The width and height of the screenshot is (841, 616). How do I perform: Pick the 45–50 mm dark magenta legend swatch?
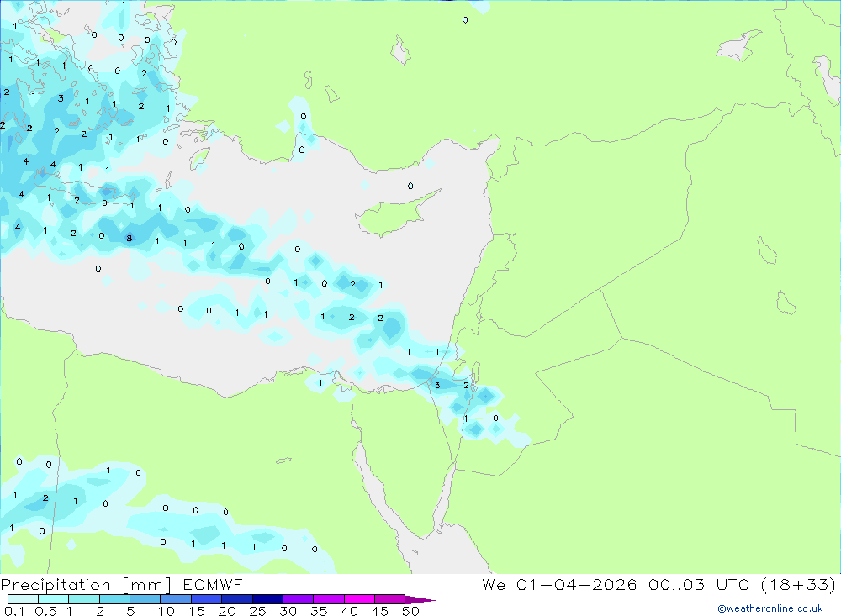pos(389,599)
